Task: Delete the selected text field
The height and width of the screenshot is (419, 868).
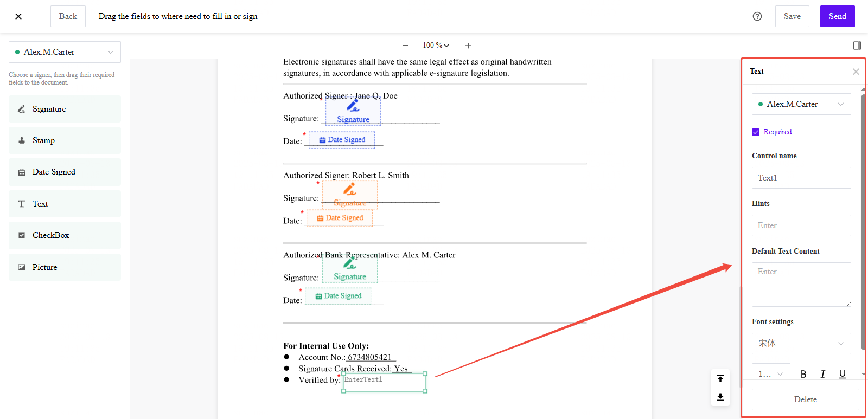Action: click(x=805, y=399)
